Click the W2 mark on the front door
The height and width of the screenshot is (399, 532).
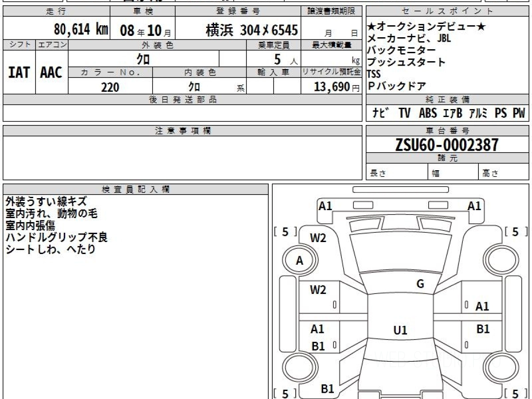click(x=318, y=290)
